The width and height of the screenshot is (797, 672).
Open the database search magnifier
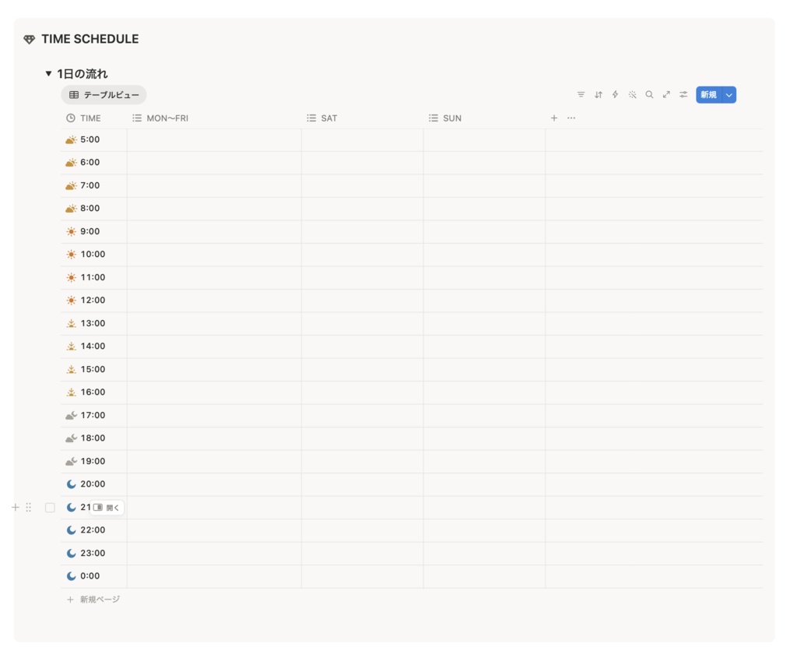pyautogui.click(x=649, y=95)
